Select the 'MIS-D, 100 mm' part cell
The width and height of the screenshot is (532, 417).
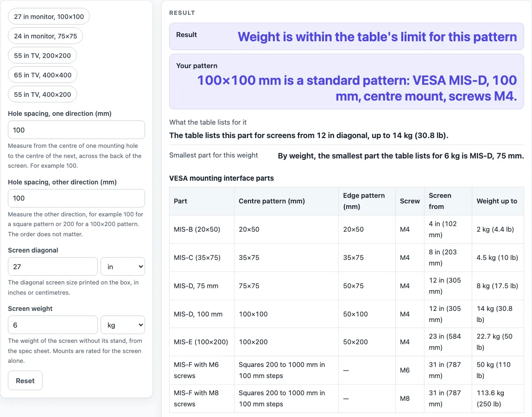[x=202, y=314]
